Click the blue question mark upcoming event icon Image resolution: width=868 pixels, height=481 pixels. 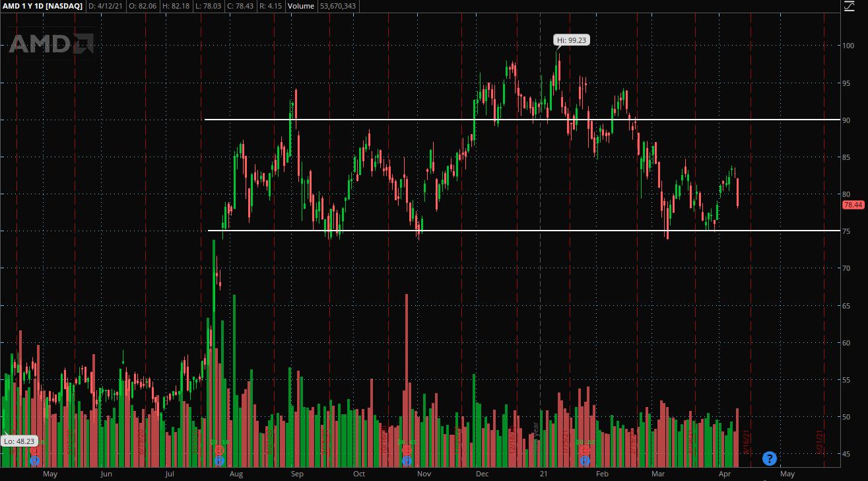[769, 458]
